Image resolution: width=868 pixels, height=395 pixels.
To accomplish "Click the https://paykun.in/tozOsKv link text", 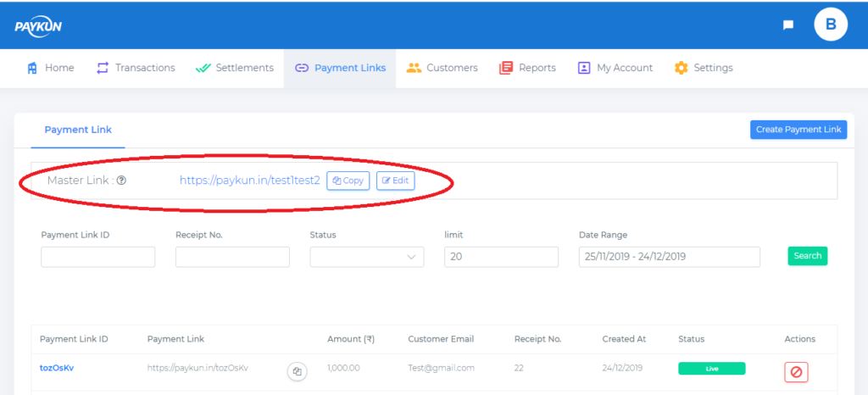I will [198, 368].
